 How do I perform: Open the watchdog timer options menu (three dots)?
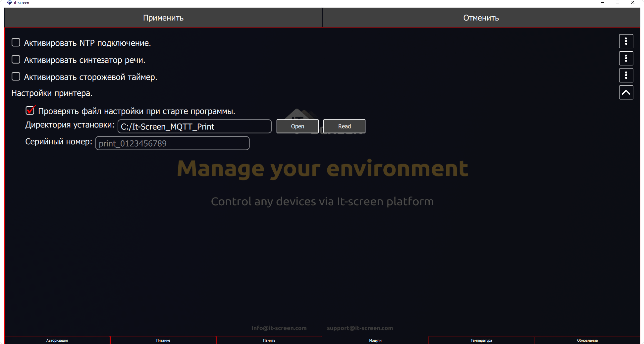626,75
